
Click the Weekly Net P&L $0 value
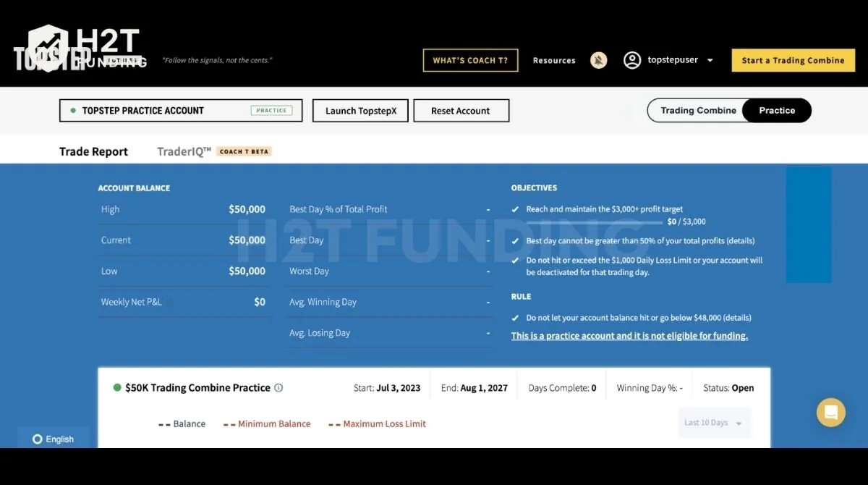260,303
